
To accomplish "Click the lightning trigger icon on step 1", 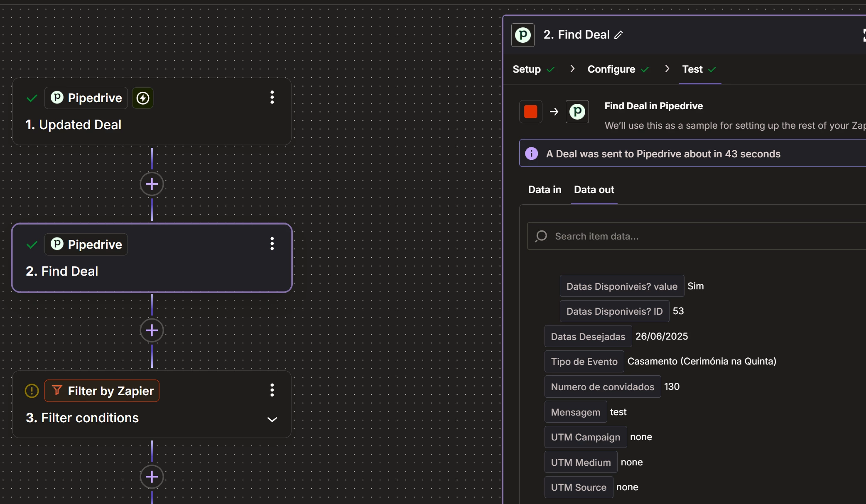I will pos(143,98).
